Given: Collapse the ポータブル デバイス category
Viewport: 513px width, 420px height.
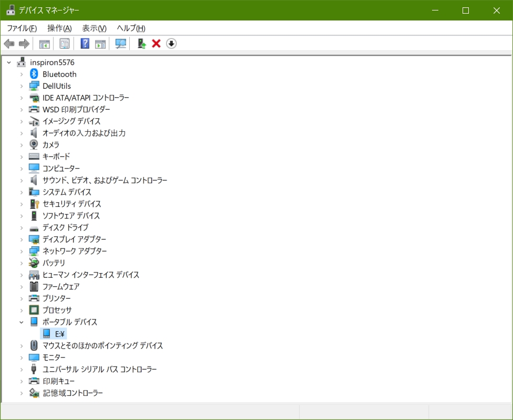Looking at the screenshot, I should pos(22,322).
